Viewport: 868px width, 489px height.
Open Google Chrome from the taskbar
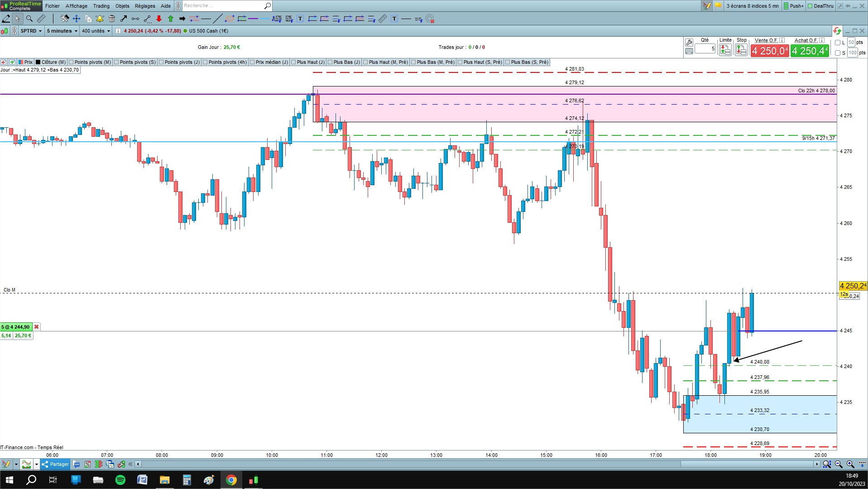pyautogui.click(x=231, y=480)
